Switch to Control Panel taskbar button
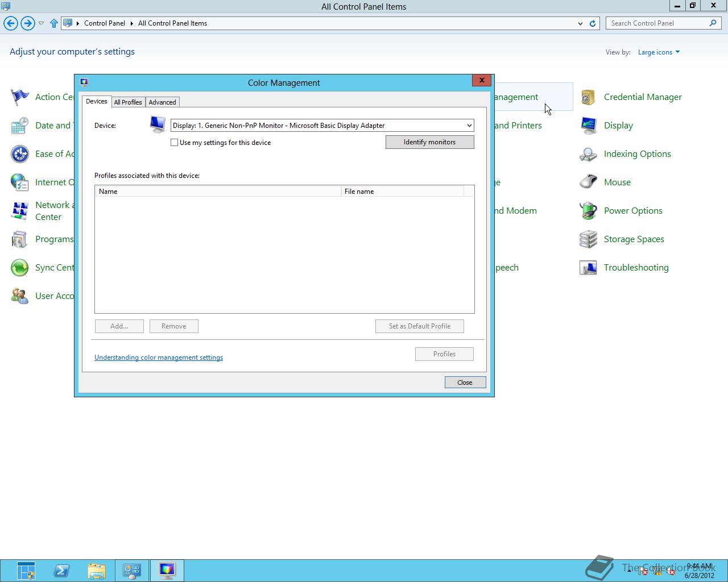 (132, 571)
